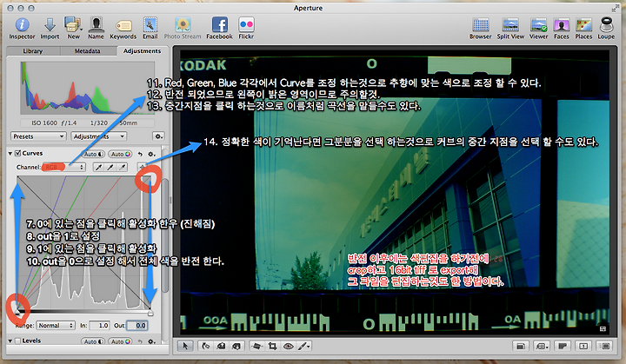Collapse the Levels section disclosure triangle
Image resolution: width=626 pixels, height=364 pixels.
point(10,341)
